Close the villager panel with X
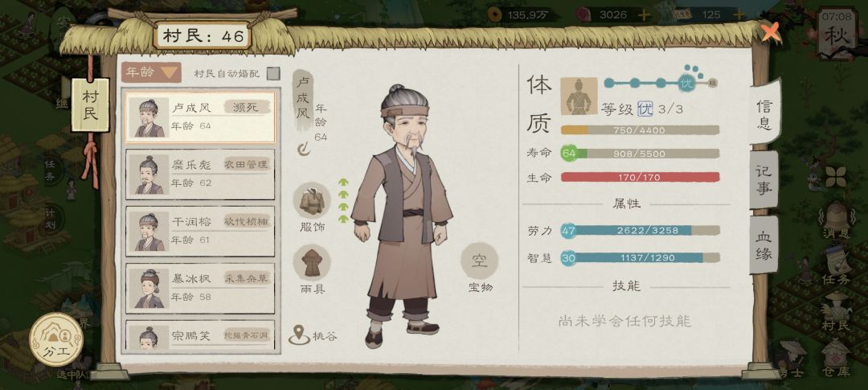 pyautogui.click(x=770, y=32)
